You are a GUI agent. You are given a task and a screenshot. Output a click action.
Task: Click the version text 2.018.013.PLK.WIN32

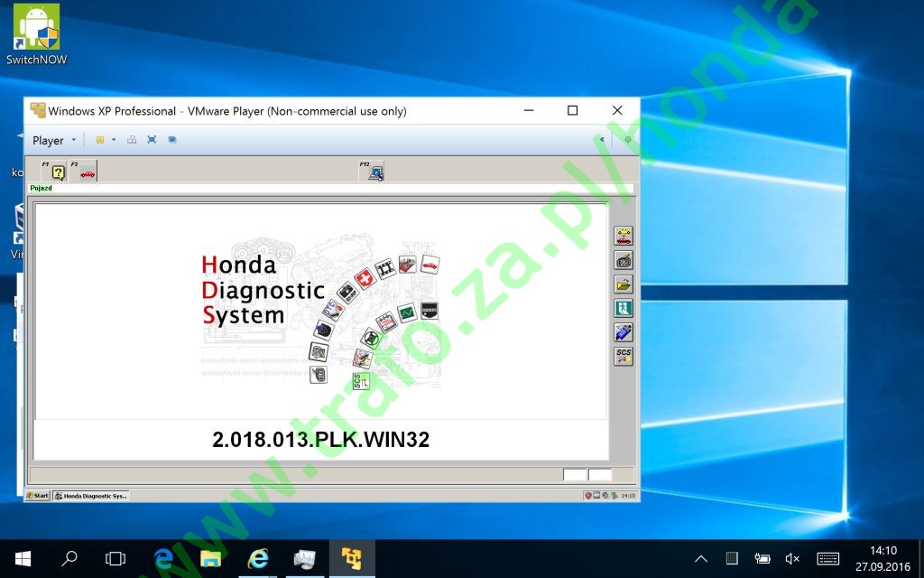click(x=320, y=440)
